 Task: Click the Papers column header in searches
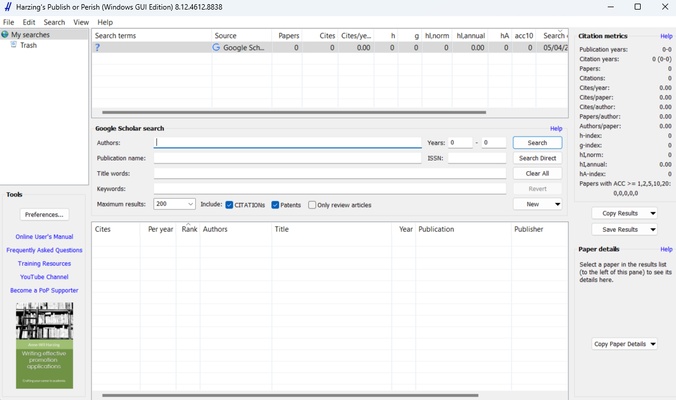pyautogui.click(x=287, y=36)
